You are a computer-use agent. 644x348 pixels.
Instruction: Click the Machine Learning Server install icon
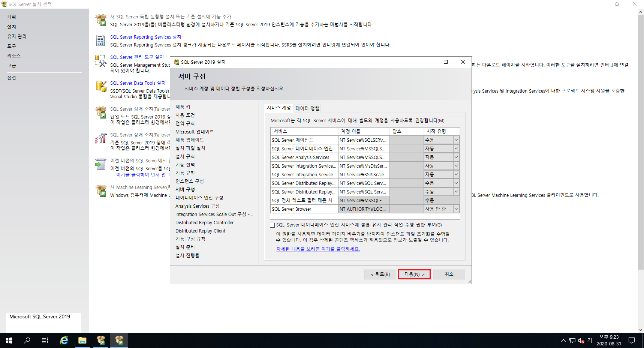click(101, 190)
